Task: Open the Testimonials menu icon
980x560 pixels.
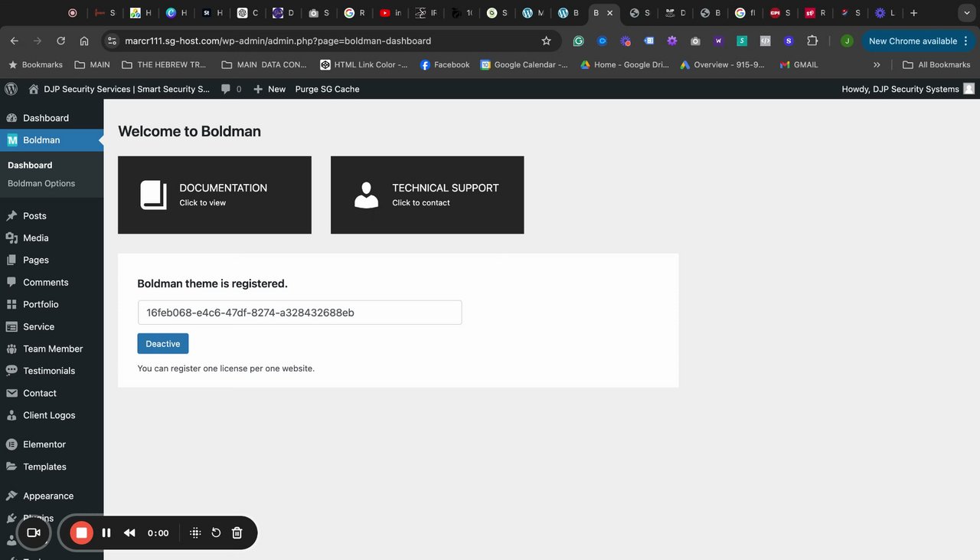Action: [11, 371]
